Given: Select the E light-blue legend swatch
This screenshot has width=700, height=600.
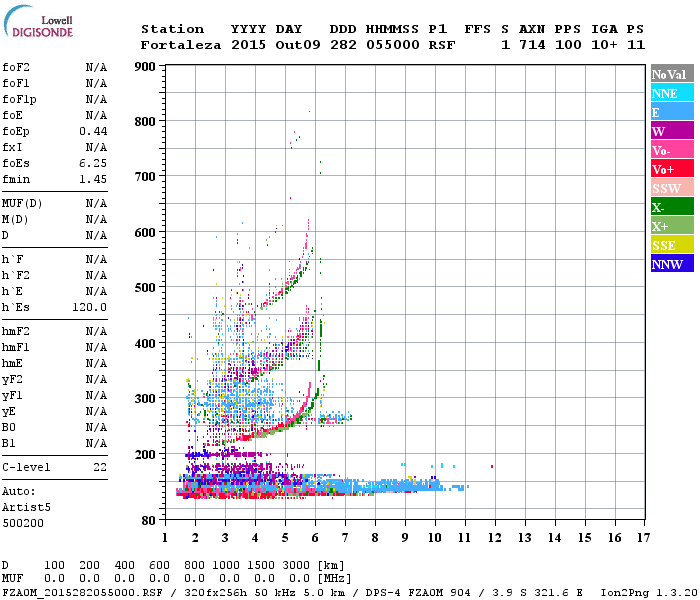Looking at the screenshot, I should 672,112.
